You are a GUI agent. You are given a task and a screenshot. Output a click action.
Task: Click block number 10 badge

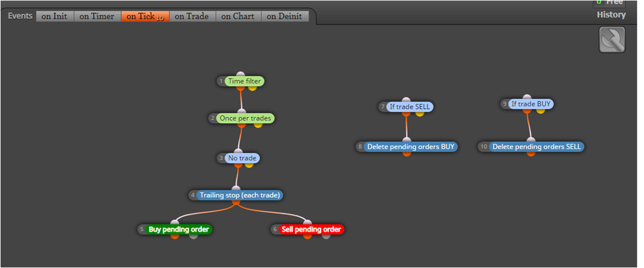click(484, 147)
